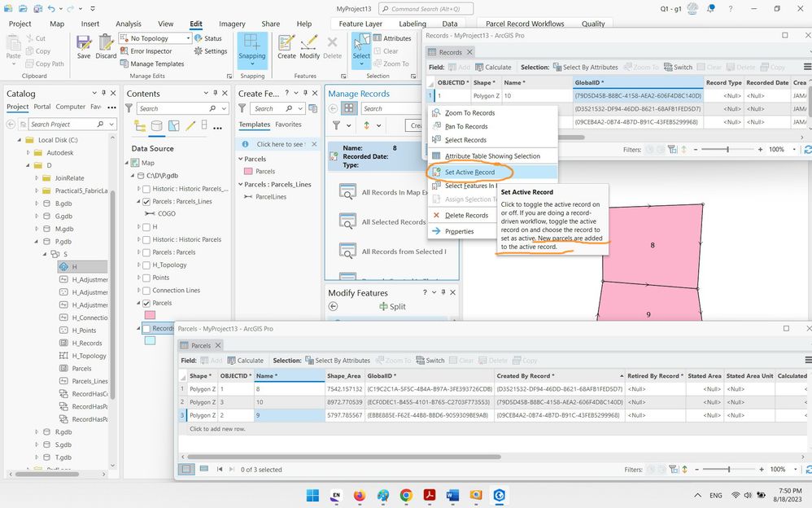Open Manage Templates
The height and width of the screenshot is (508, 812).
[x=152, y=63]
